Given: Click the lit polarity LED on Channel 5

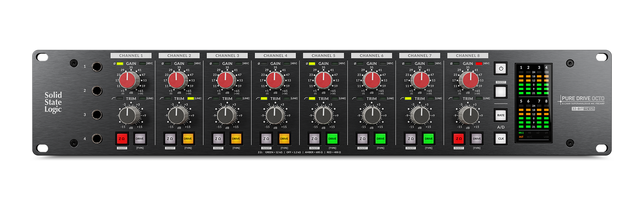Looking at the screenshot, I should pyautogui.click(x=312, y=64).
